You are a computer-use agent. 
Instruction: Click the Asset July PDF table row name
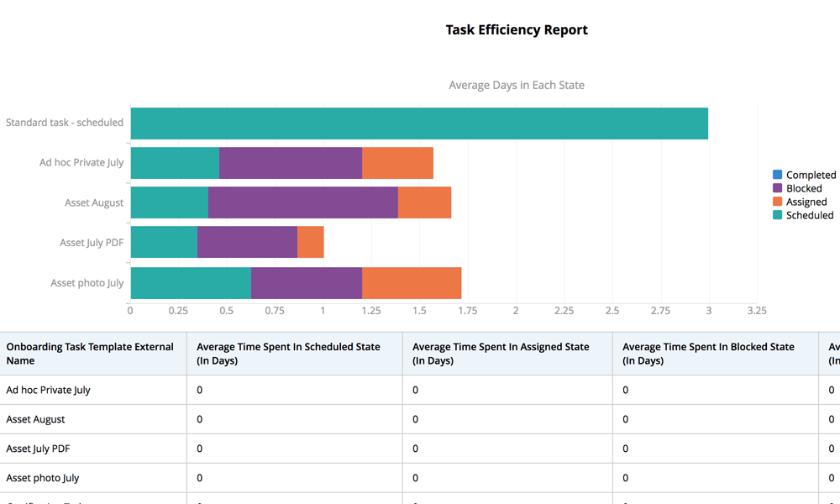click(38, 449)
